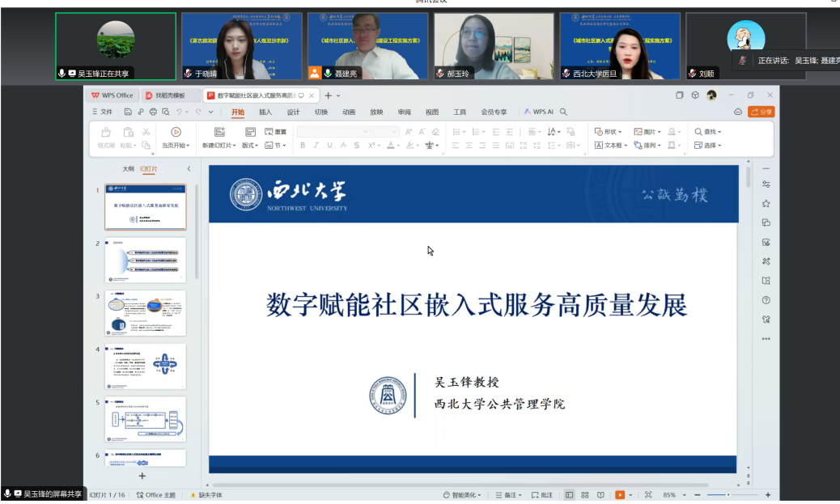The image size is (840, 504).
Task: Click the orange 分享 share button
Action: coord(761,112)
